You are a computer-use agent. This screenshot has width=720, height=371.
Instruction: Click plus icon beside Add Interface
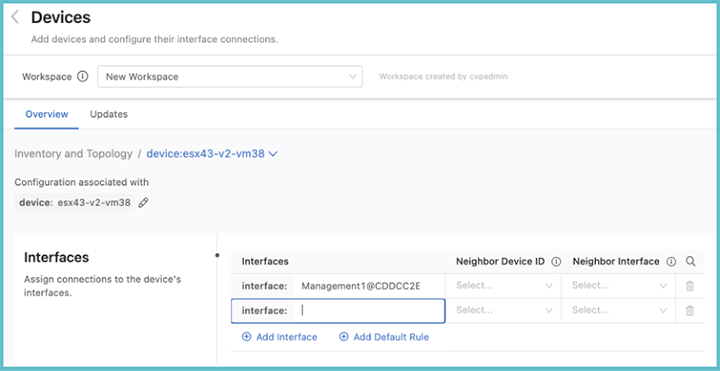[x=247, y=337]
